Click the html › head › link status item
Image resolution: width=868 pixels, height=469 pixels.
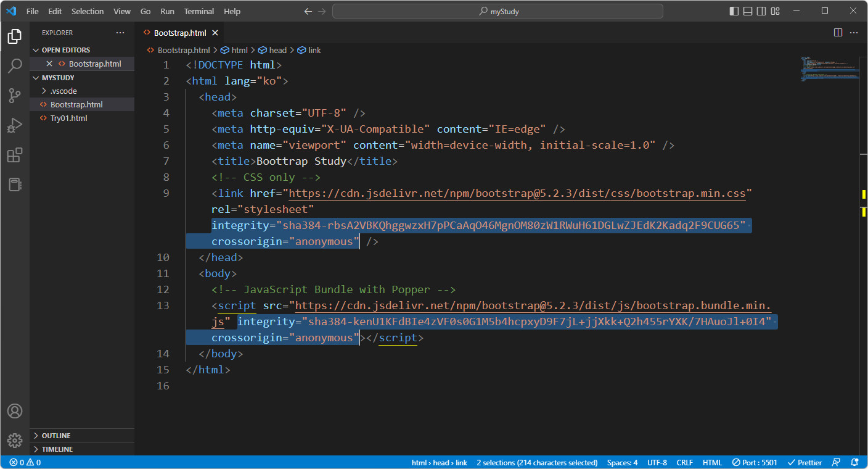440,462
